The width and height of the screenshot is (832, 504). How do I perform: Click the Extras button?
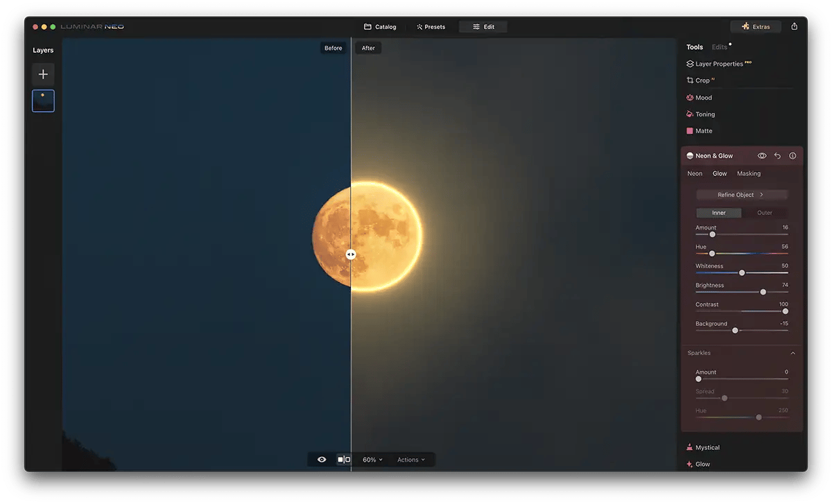[756, 26]
